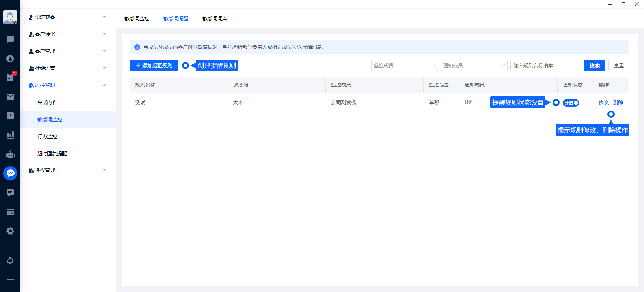Click the 添加提醒规则 button
The width and height of the screenshot is (644, 292).
tap(154, 66)
